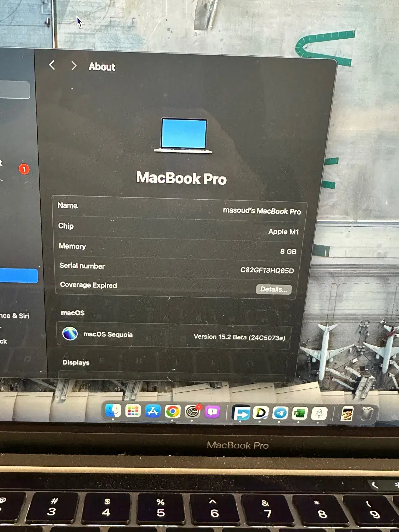Click the Displays section heading
The image size is (399, 532).
(76, 362)
